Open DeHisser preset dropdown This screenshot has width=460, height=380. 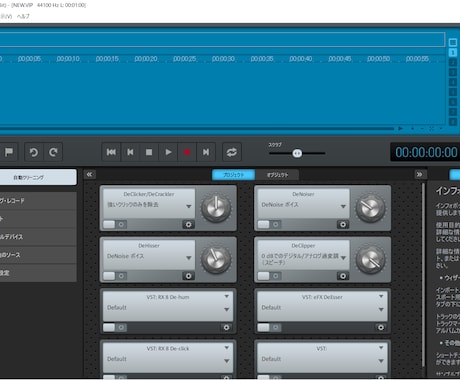tap(189, 258)
